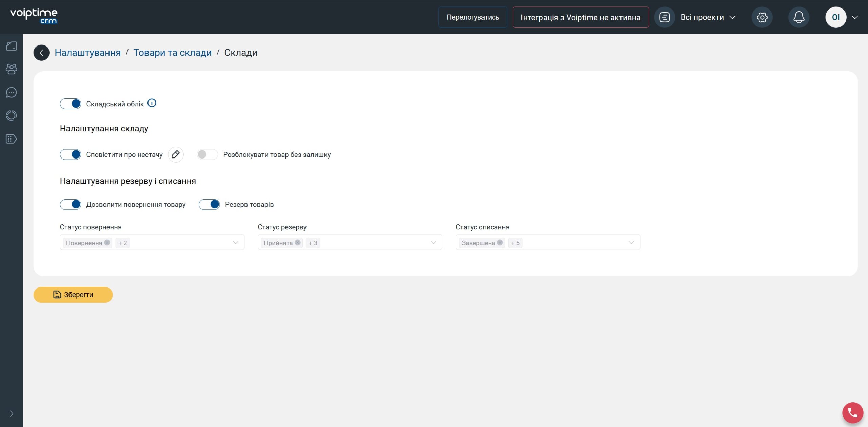Toggle Резерв товарів switch
The height and width of the screenshot is (427, 868).
click(x=209, y=204)
